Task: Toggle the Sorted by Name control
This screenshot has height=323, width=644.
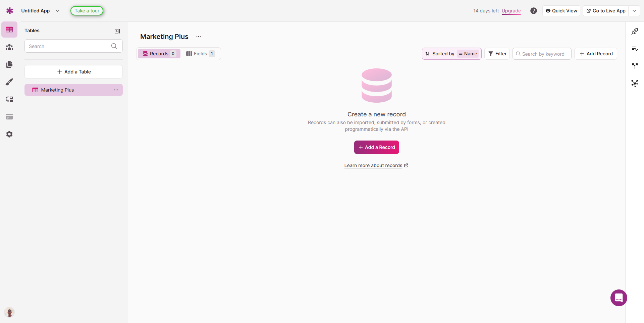Action: click(451, 54)
